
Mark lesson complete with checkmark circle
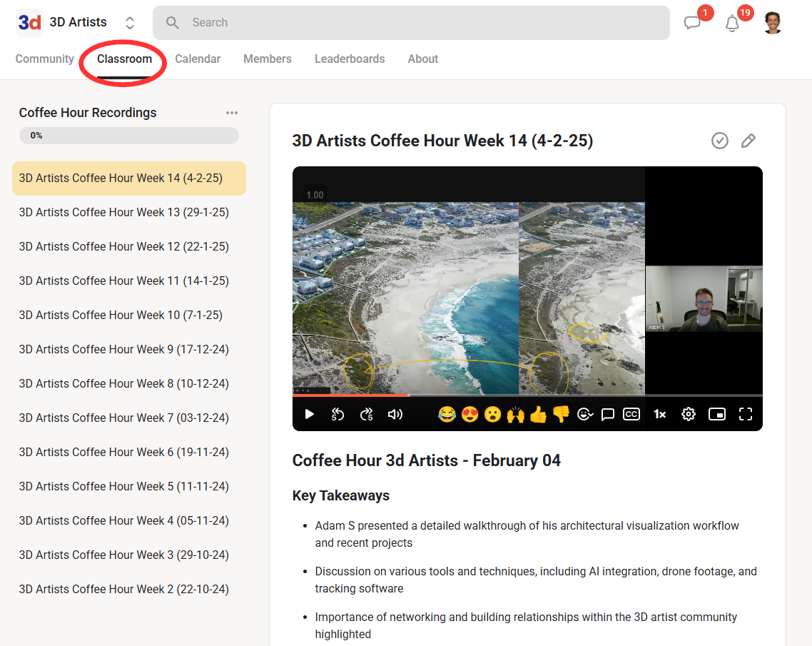tap(720, 141)
